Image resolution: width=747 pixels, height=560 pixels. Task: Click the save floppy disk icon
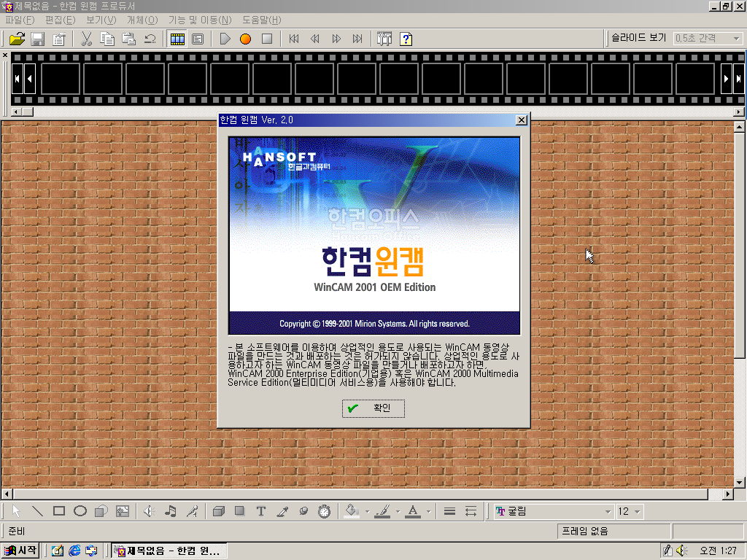[x=38, y=39]
